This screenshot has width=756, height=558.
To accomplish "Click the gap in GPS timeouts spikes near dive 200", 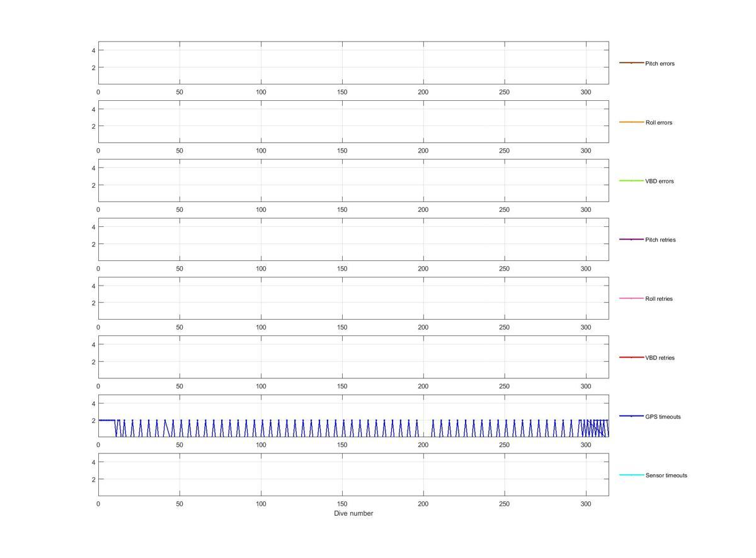I will click(424, 429).
